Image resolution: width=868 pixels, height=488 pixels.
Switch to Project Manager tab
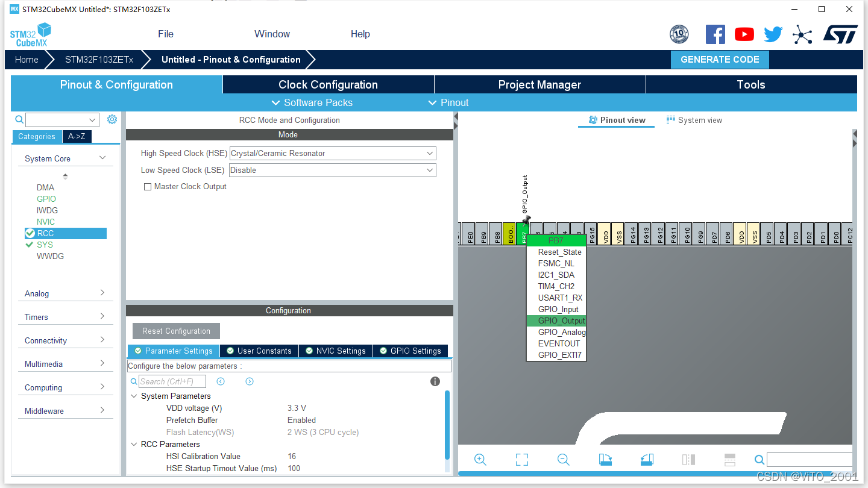(x=539, y=84)
